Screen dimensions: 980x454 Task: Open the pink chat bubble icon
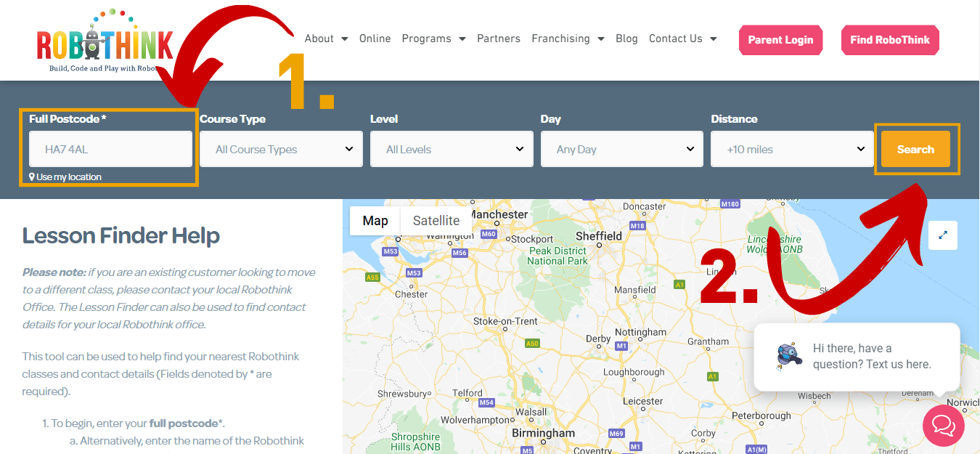(x=943, y=426)
